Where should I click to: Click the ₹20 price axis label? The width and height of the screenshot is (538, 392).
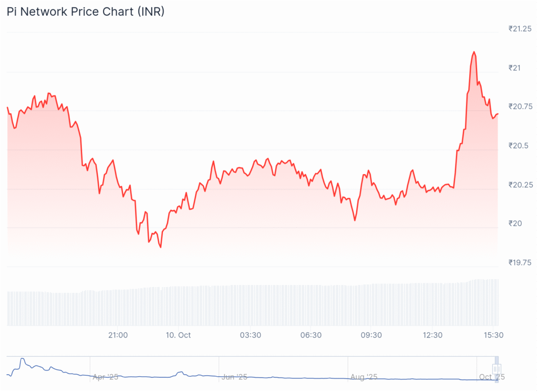(515, 224)
